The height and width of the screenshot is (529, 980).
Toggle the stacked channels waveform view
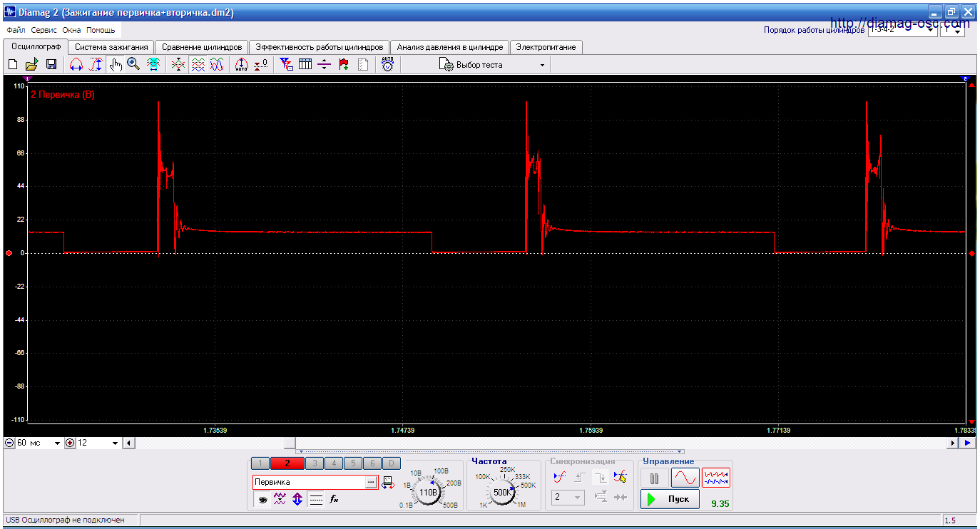[x=198, y=65]
